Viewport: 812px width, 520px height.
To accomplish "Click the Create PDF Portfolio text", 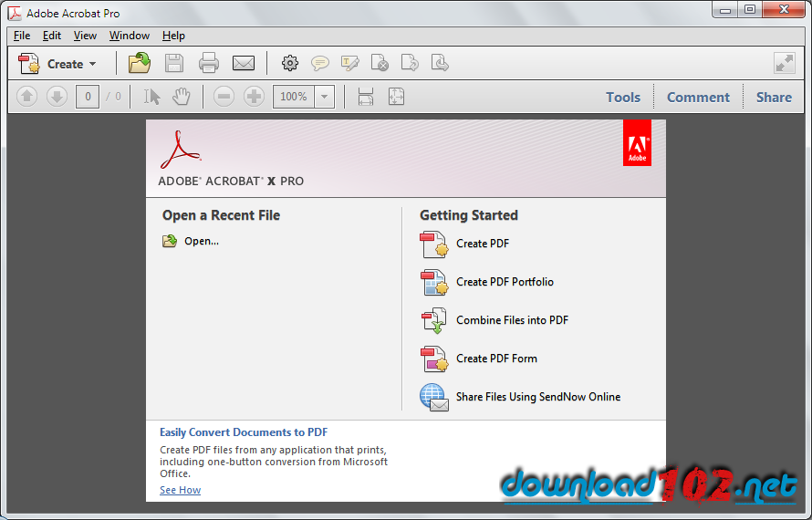I will (505, 282).
